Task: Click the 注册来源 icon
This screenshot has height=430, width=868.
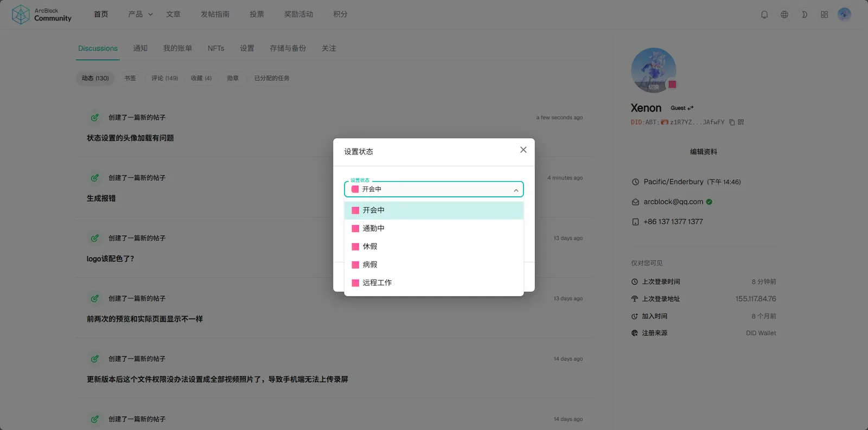Action: (x=635, y=333)
